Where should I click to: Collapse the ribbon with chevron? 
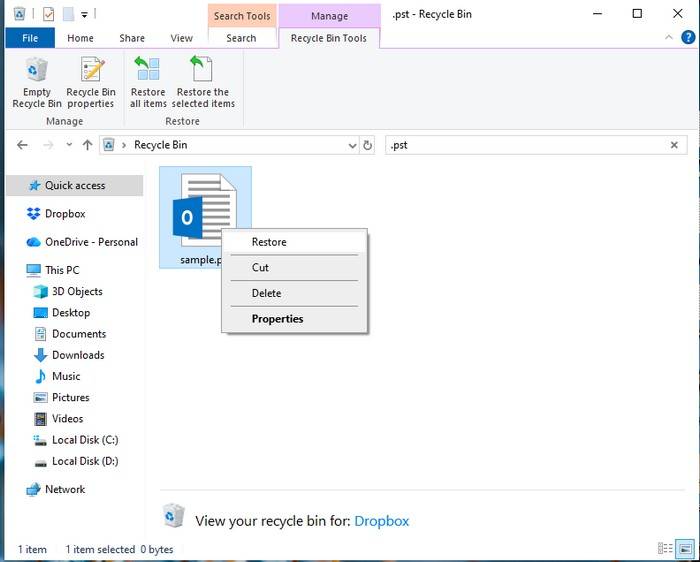(669, 37)
